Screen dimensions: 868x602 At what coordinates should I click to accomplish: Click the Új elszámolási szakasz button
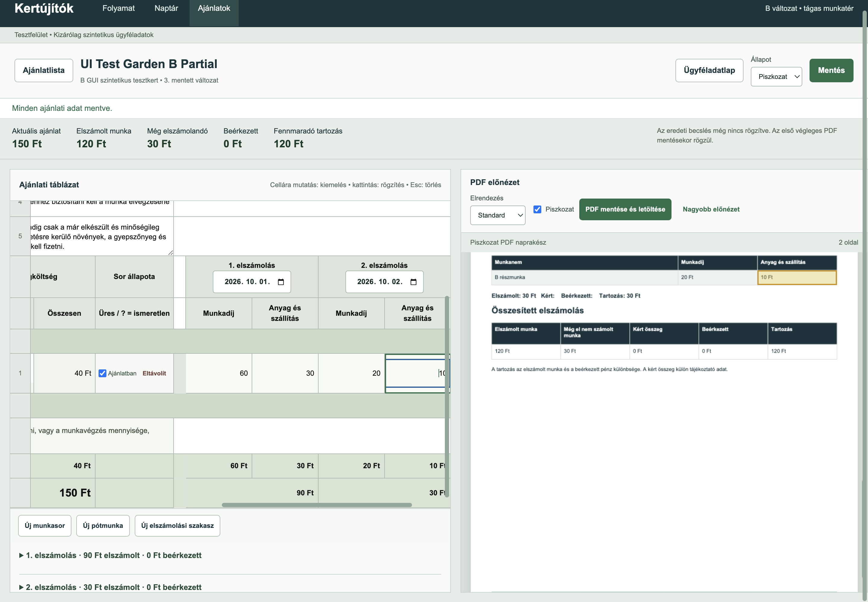(177, 525)
